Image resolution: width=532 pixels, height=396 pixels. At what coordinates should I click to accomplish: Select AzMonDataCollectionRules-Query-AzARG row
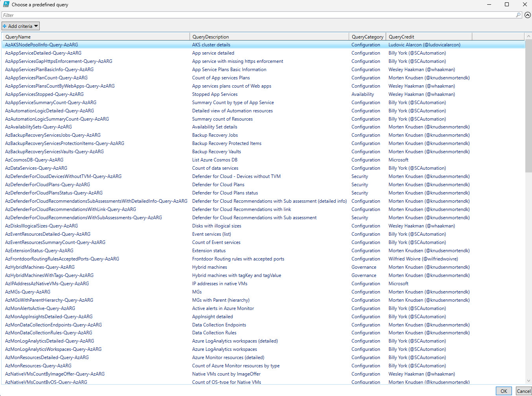tap(263, 333)
